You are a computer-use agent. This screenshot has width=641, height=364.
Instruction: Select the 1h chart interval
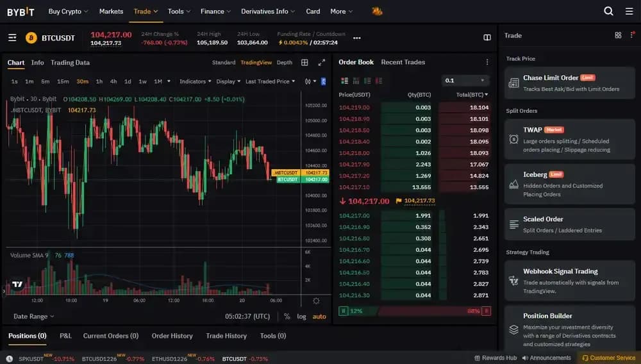(99, 81)
